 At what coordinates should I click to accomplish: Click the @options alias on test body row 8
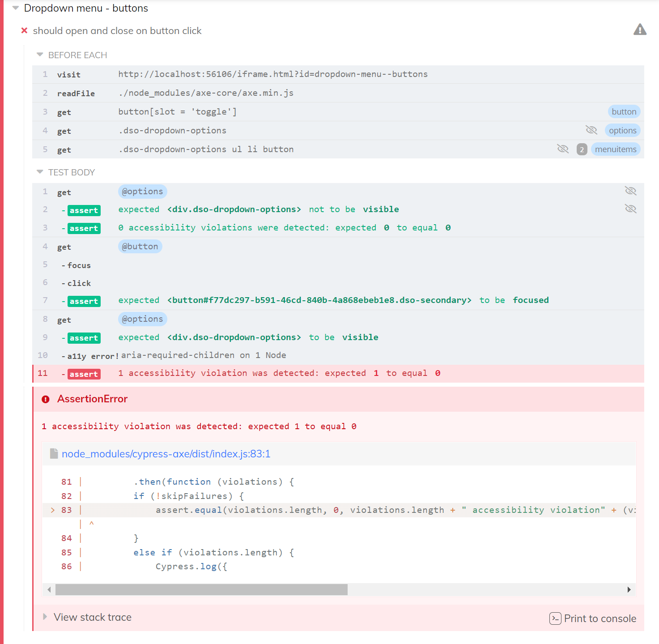pos(143,319)
